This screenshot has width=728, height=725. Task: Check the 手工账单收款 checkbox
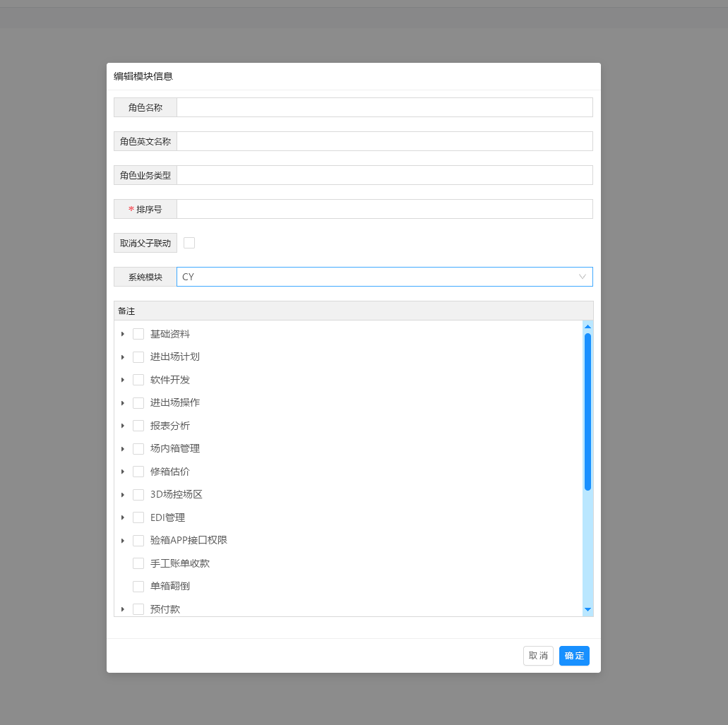point(138,563)
